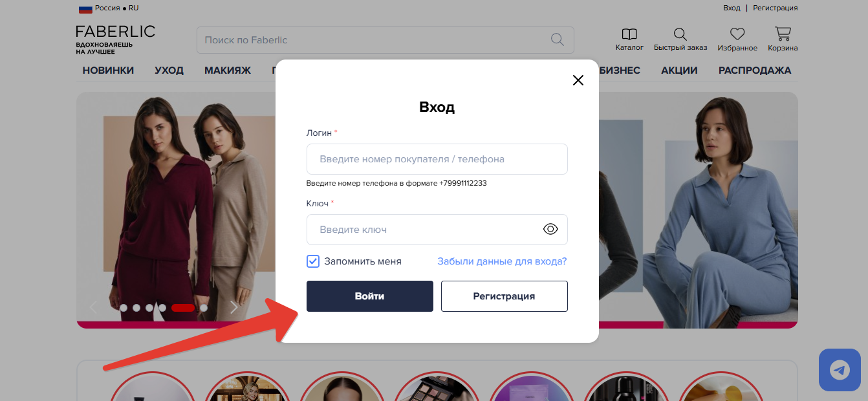Toggle the 'Запомнить меня' checkbox

313,261
